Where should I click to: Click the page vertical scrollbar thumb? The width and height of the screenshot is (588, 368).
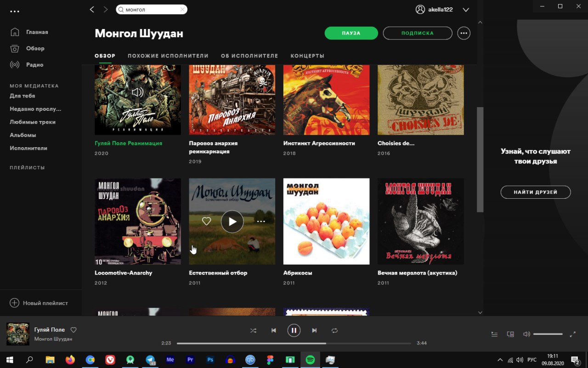click(480, 160)
